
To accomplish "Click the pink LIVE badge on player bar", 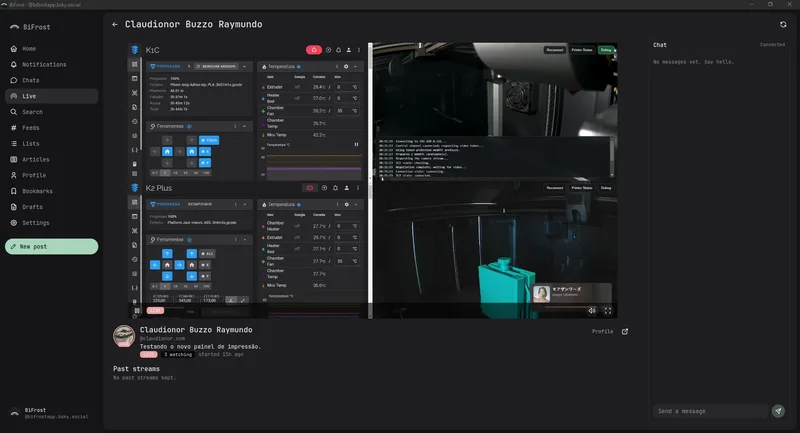I will 155,311.
